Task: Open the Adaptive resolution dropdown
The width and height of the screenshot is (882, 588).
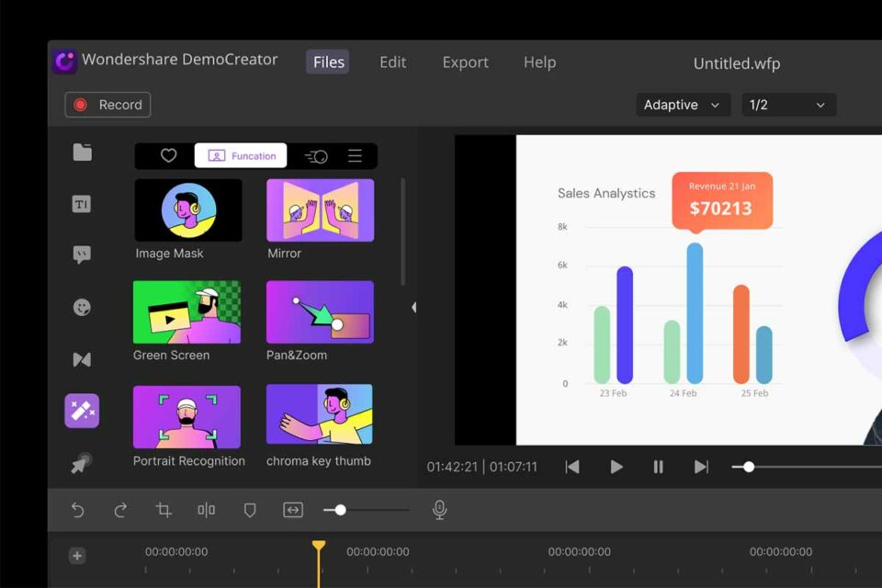Action: tap(683, 105)
